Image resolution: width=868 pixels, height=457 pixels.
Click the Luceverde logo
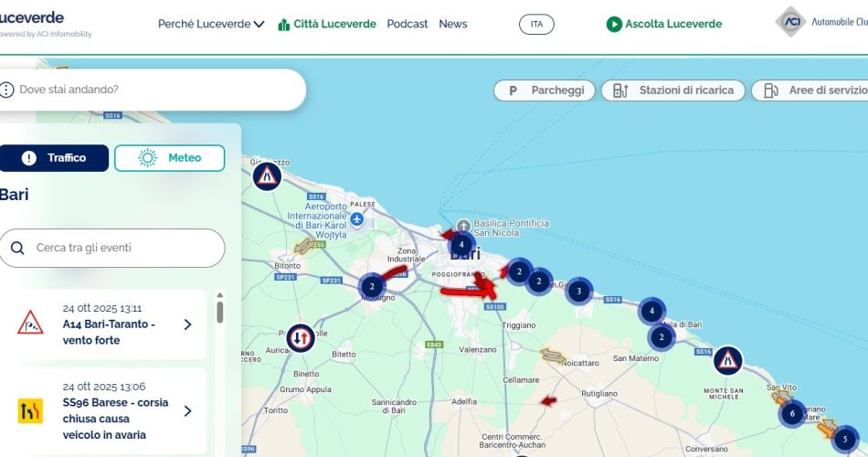pyautogui.click(x=46, y=24)
